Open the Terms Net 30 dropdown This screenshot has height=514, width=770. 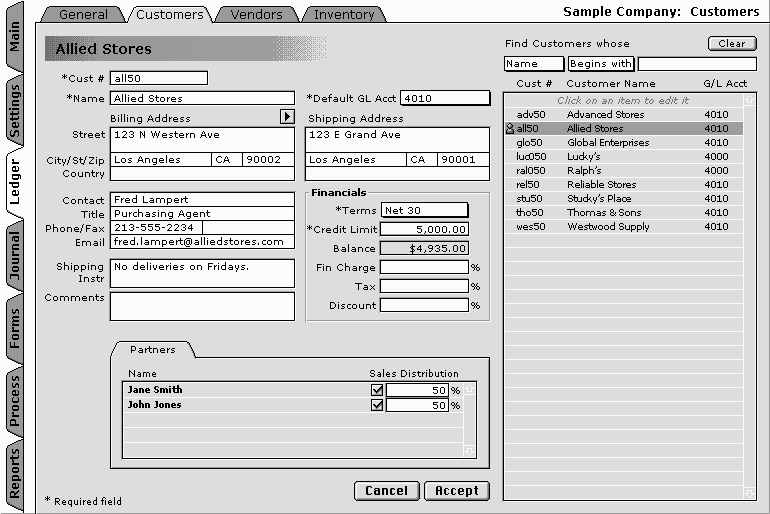(424, 210)
